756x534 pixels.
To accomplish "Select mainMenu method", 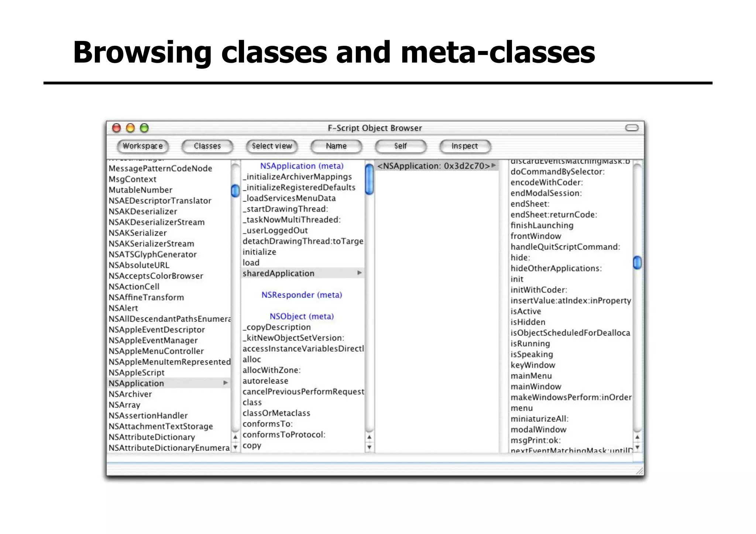I will tap(531, 375).
